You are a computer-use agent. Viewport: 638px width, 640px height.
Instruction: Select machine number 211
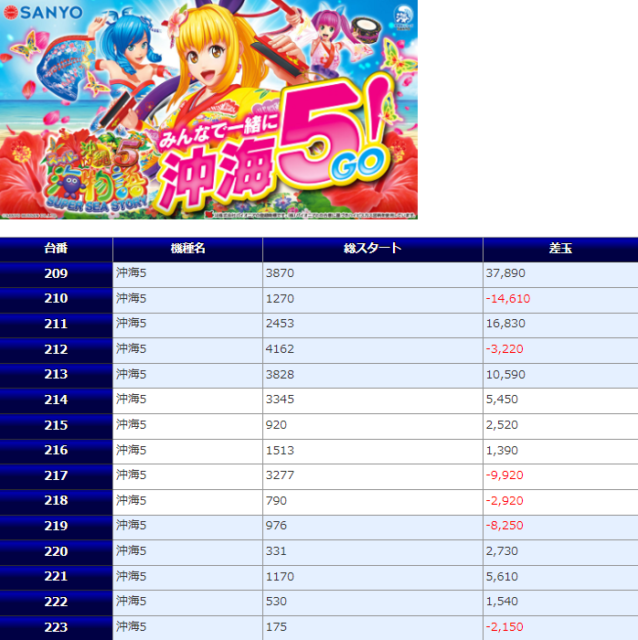[x=56, y=324]
